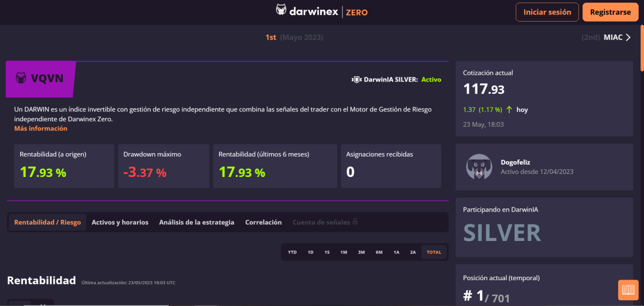Click the MIAC next-rank label
Viewport: 644px width, 306px height.
(x=613, y=37)
